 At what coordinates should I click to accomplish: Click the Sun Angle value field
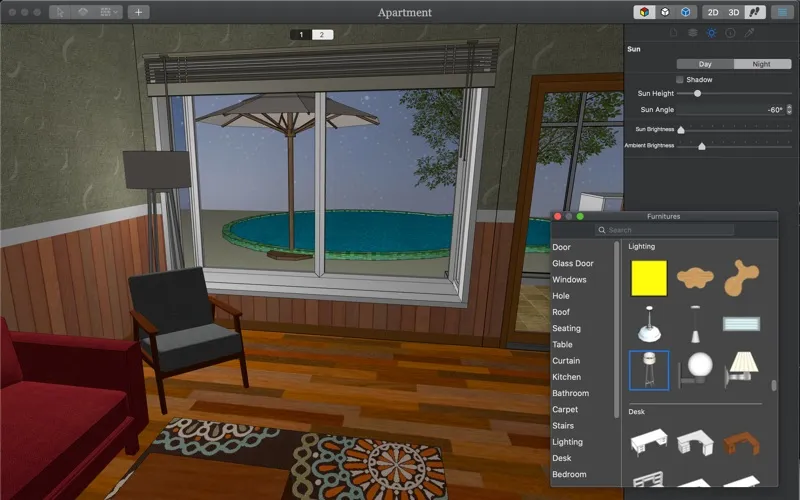731,110
